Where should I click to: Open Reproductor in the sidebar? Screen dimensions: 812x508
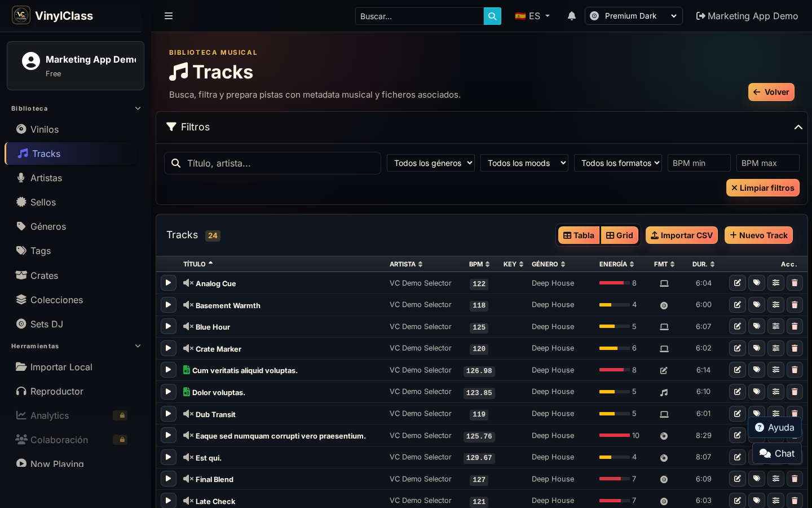point(72,391)
